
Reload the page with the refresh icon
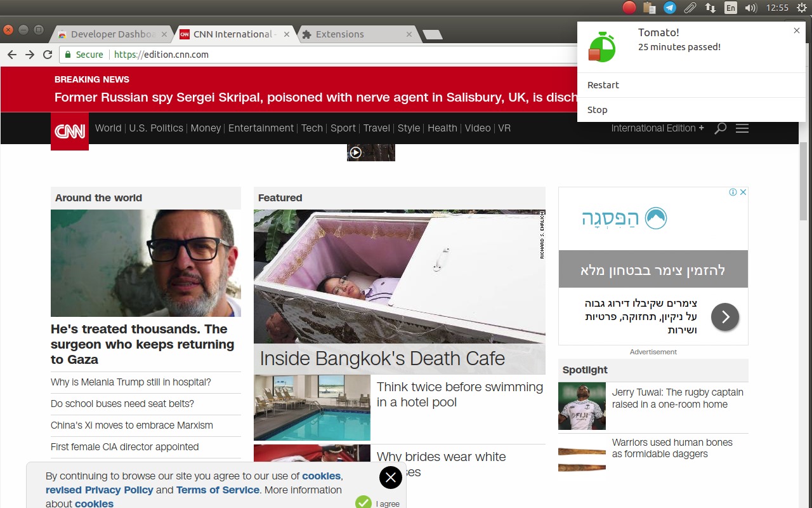48,55
